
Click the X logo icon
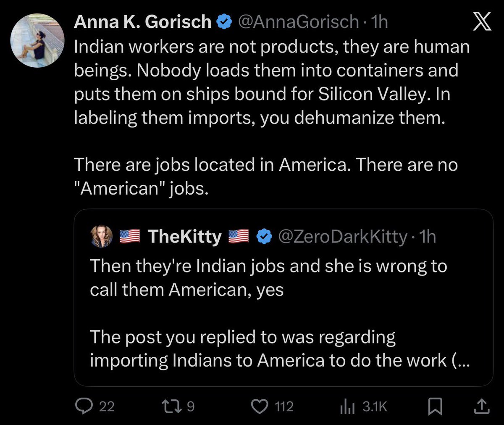482,22
